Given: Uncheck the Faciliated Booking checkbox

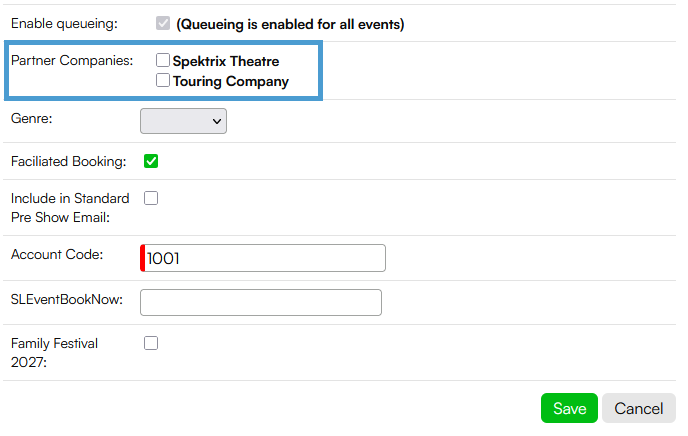Looking at the screenshot, I should (151, 161).
